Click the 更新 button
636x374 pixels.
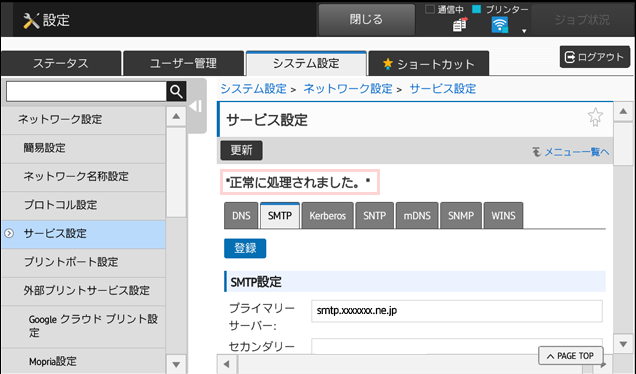241,150
